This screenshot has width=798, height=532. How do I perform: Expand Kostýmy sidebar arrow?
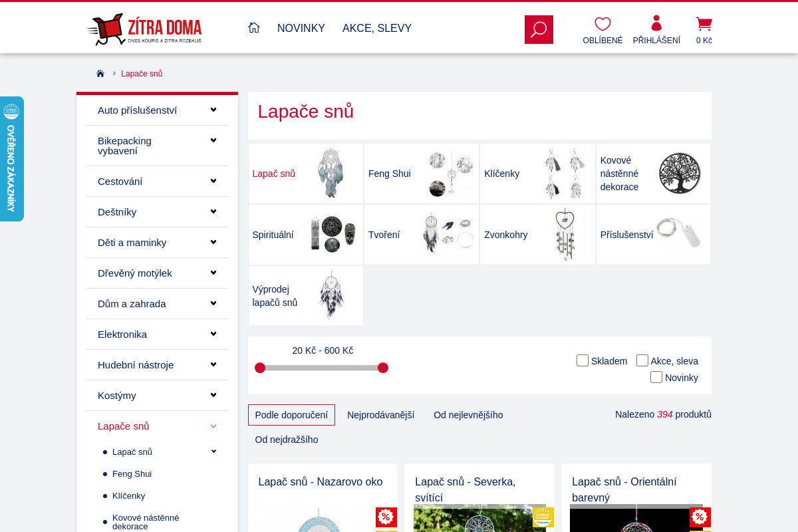pyautogui.click(x=213, y=395)
